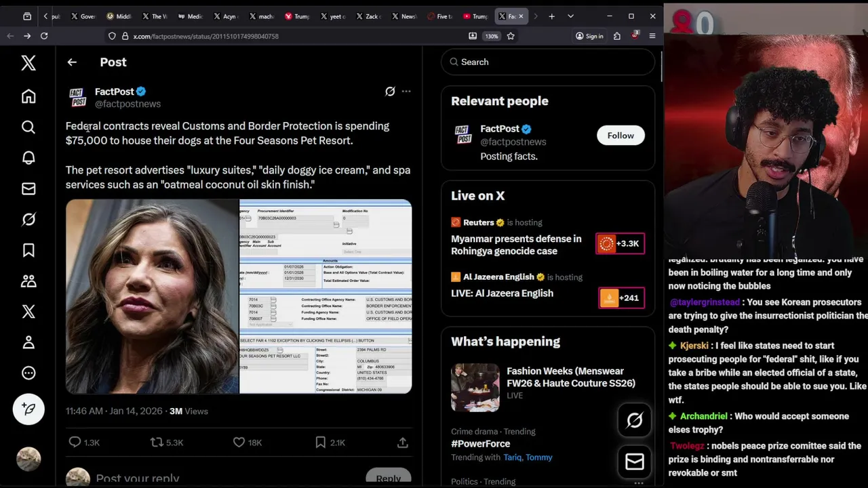This screenshot has height=488, width=868.
Task: Click the repost icon showing 5.3K
Action: 167,442
